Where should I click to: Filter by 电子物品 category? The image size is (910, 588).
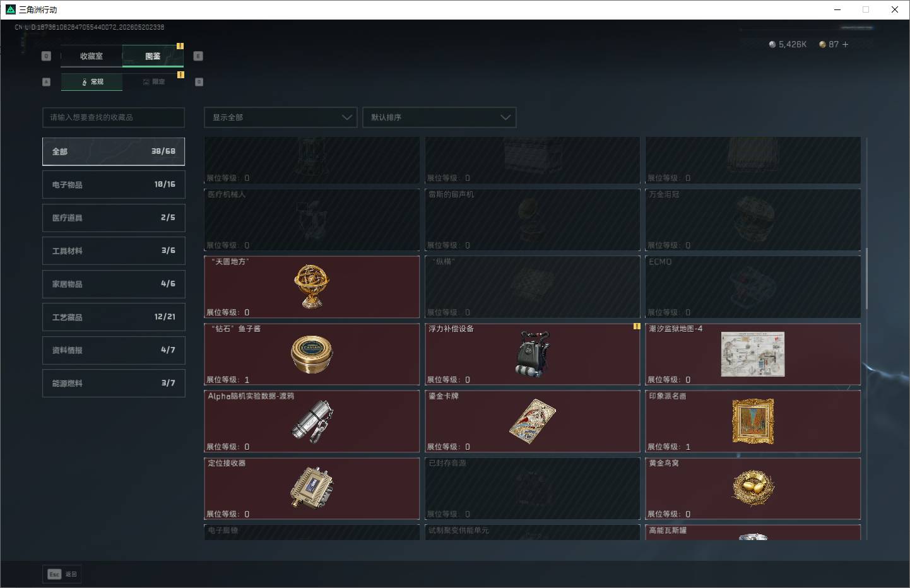tap(114, 184)
